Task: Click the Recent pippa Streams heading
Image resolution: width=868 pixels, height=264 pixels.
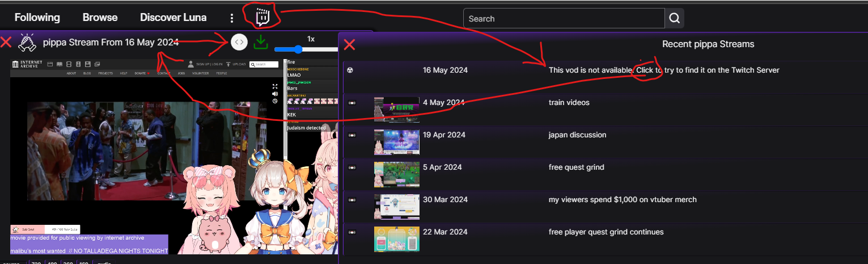Action: 708,44
